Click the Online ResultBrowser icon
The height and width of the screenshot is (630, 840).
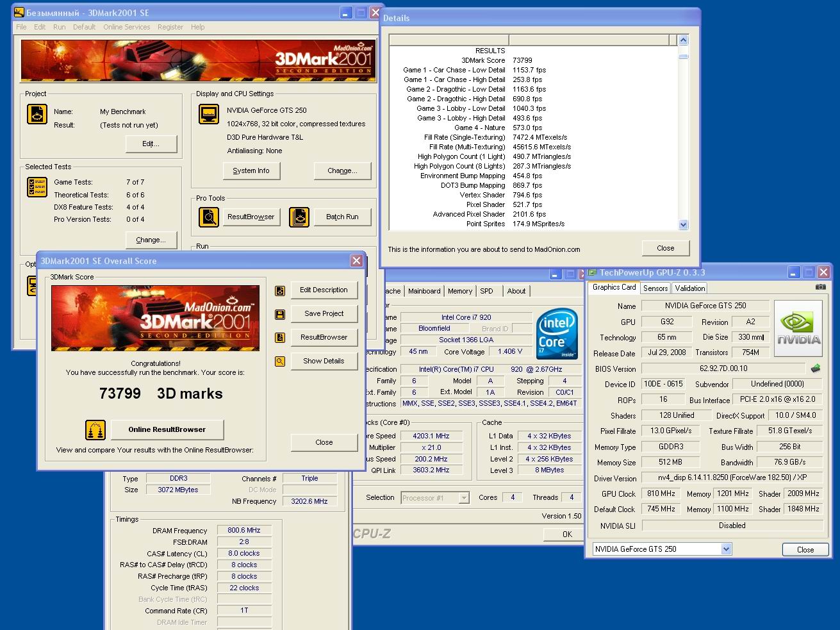click(95, 430)
